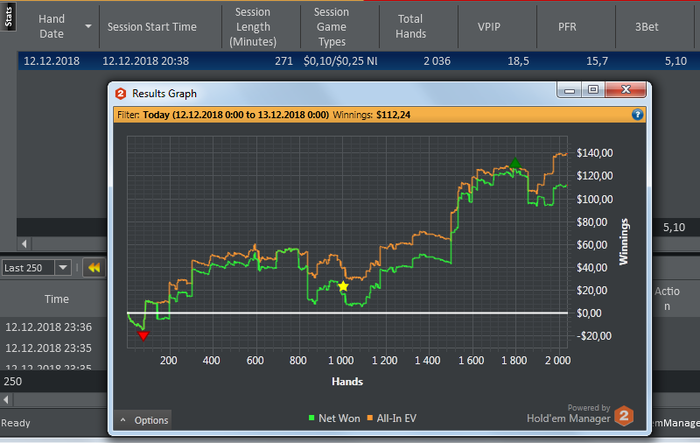Click the Winnings: $112,24 filter text
The height and width of the screenshot is (443, 700).
coord(371,115)
